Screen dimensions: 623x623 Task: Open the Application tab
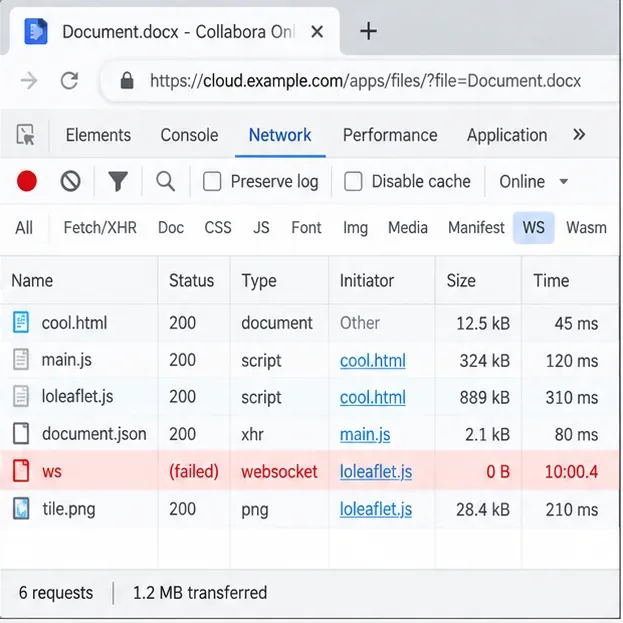coord(507,135)
